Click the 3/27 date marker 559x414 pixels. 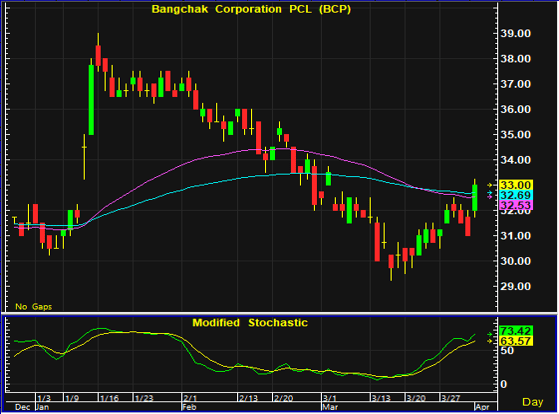451,398
